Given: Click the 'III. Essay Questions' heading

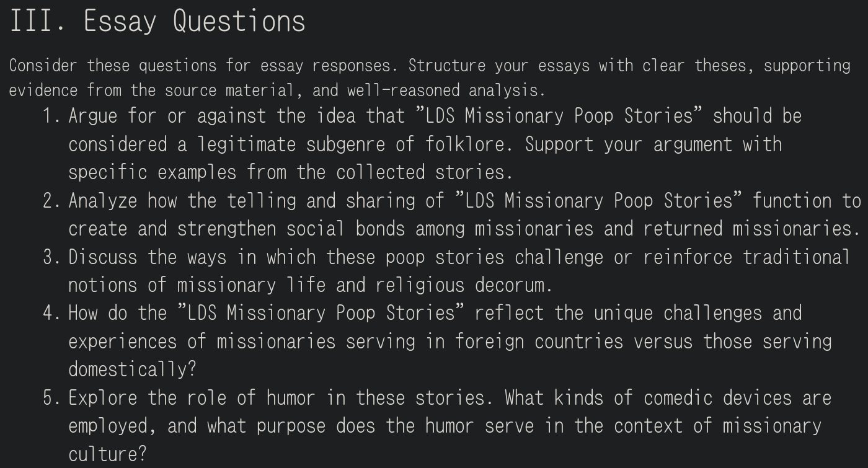Looking at the screenshot, I should pyautogui.click(x=157, y=21).
